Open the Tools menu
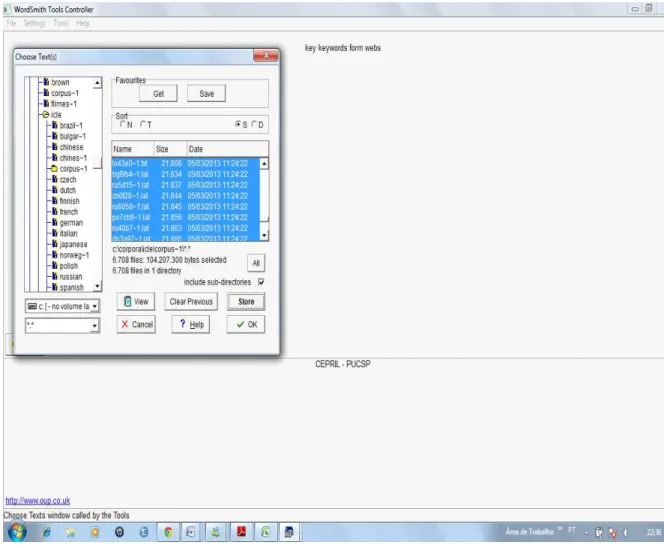Image resolution: width=664 pixels, height=548 pixels. (61, 23)
